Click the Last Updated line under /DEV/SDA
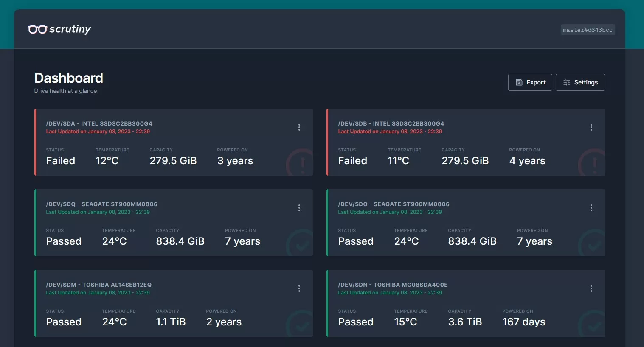Viewport: 644px width, 347px height. [98, 132]
